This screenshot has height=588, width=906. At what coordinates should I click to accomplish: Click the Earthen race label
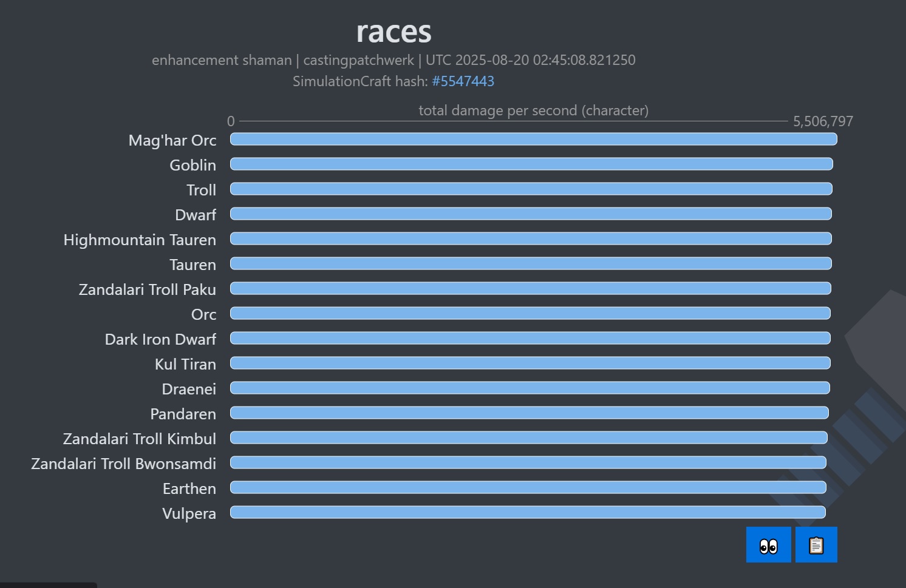point(189,488)
